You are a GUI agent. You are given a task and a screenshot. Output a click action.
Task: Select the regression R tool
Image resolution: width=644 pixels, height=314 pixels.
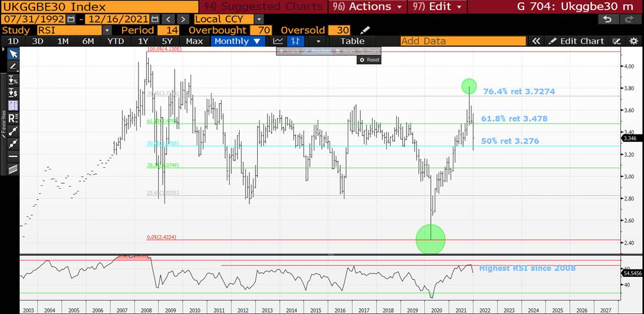(14, 118)
